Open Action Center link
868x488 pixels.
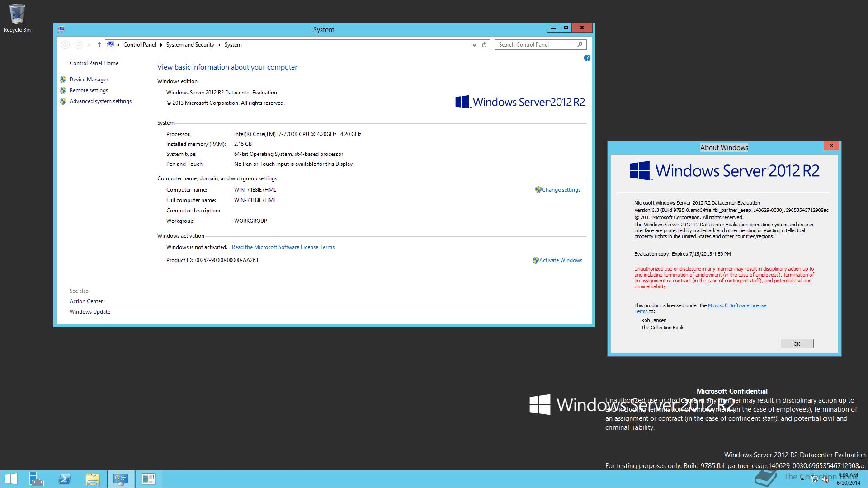(86, 301)
